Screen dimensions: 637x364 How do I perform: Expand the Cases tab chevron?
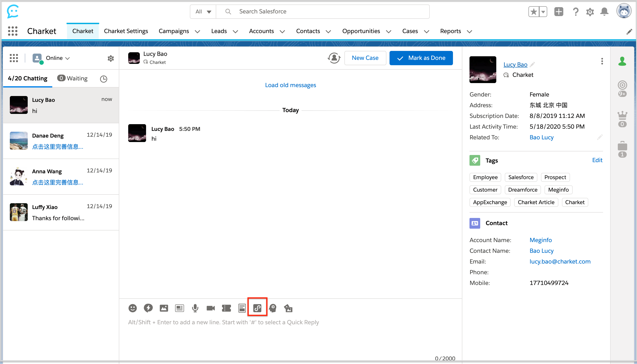pyautogui.click(x=427, y=31)
